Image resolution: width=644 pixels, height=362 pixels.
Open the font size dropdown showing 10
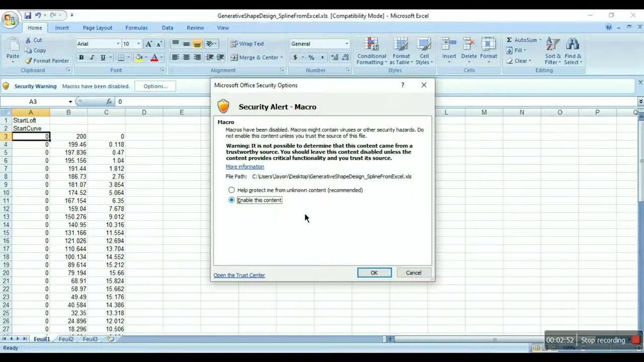[138, 44]
